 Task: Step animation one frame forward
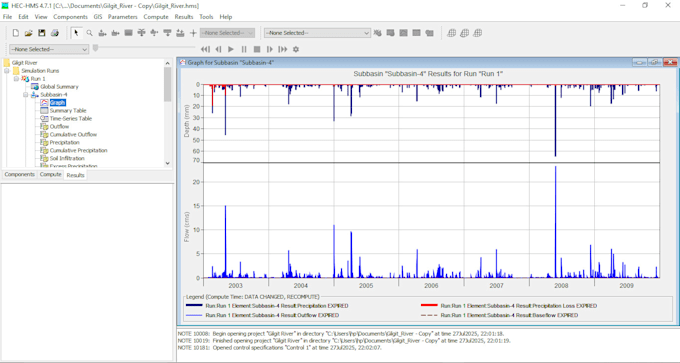270,49
